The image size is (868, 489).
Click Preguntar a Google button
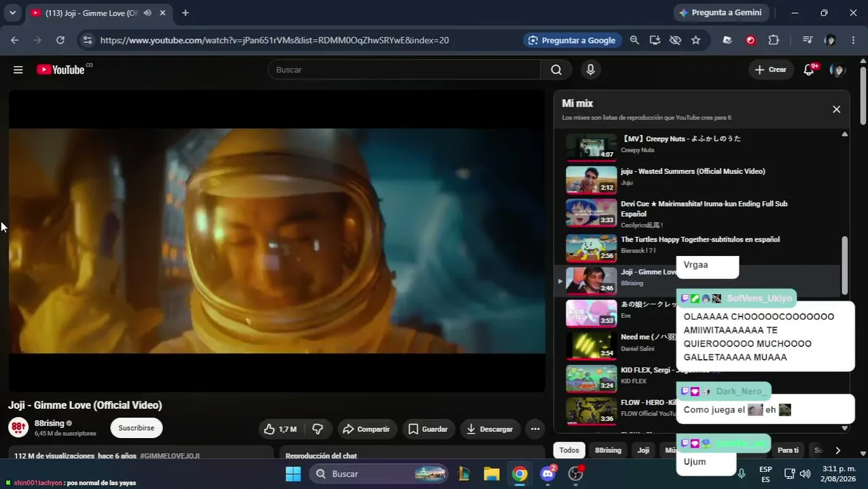(x=572, y=40)
